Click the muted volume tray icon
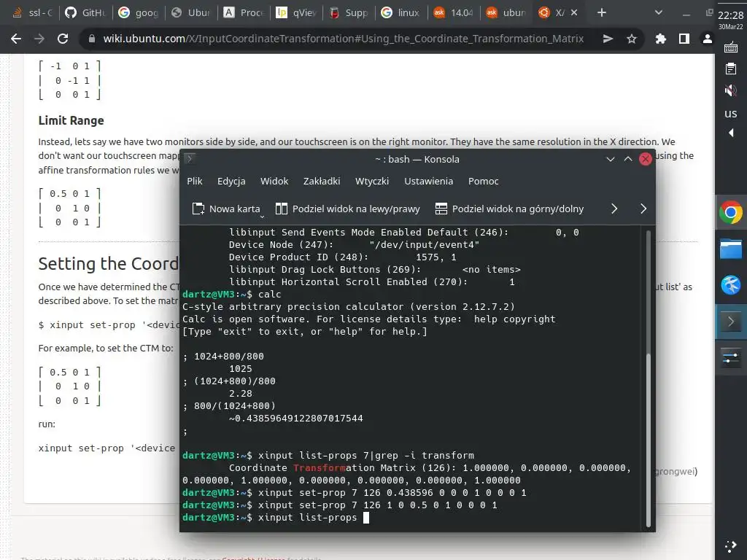747x560 pixels. [731, 90]
